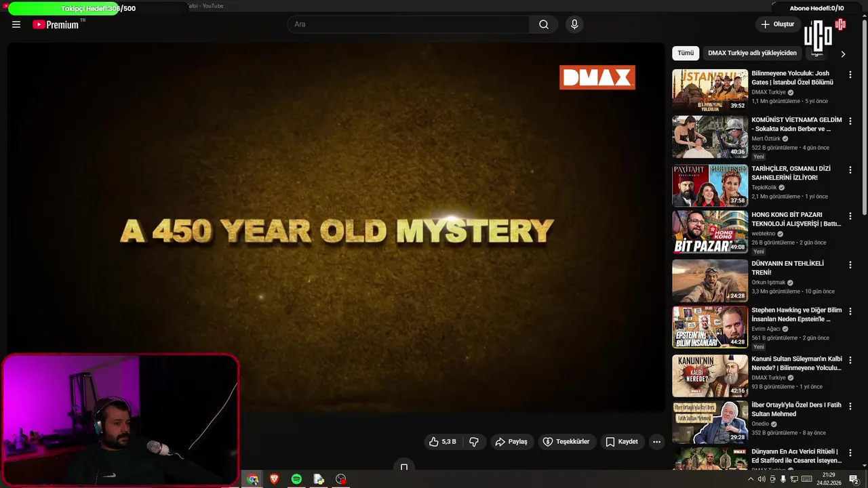Open title Bilinmeyene Yolculuk: Josh Gates
The image size is (868, 488).
[x=792, y=77]
